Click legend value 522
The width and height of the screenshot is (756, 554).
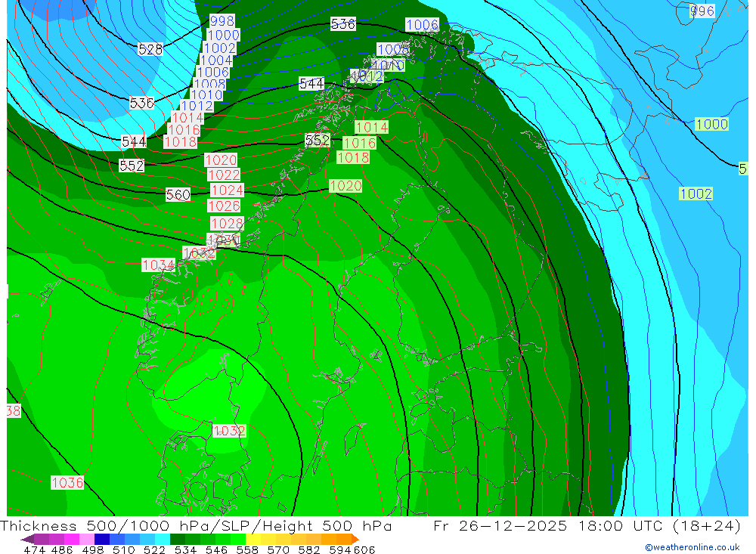[x=154, y=549]
